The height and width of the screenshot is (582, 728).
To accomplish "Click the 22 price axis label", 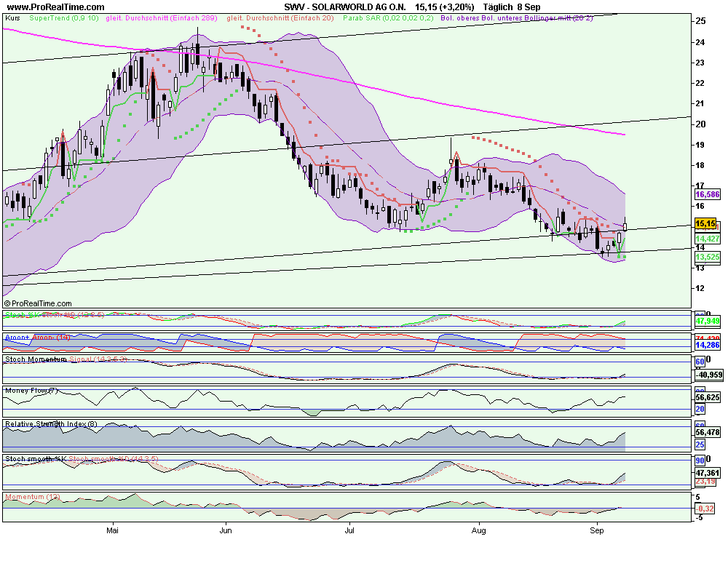I will (700, 83).
